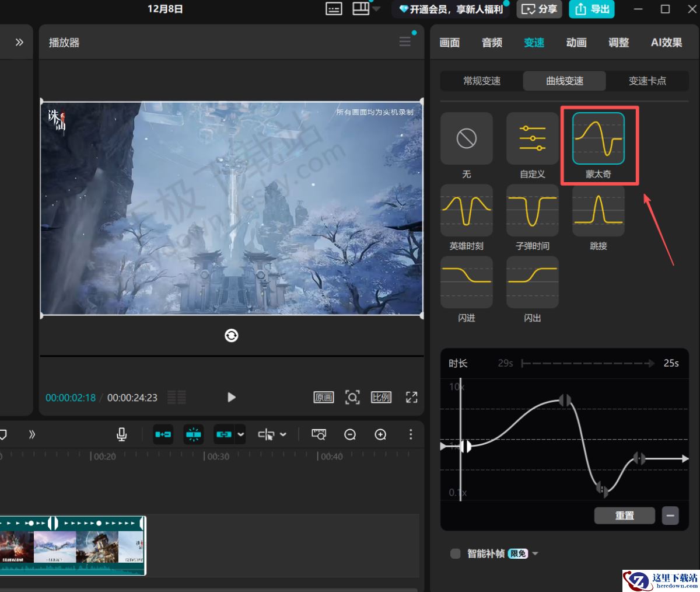Switch to the 动画 tab
Image resolution: width=700 pixels, height=592 pixels.
576,43
